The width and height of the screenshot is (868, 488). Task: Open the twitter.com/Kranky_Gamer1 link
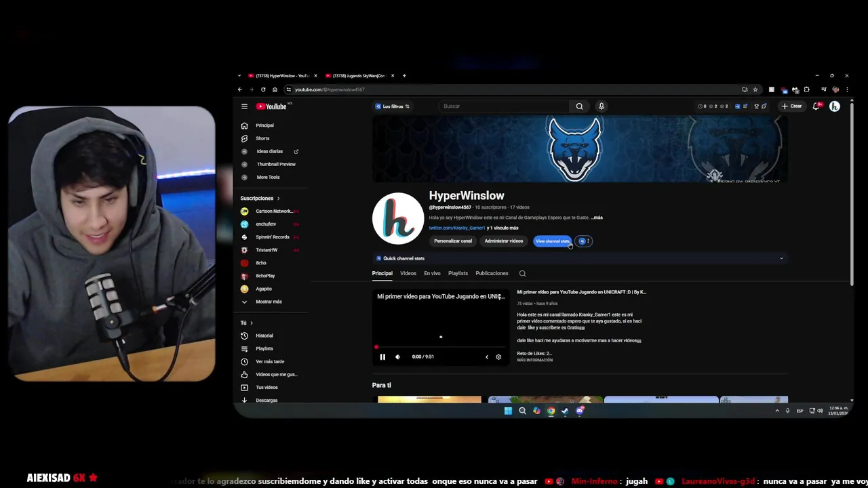point(456,228)
